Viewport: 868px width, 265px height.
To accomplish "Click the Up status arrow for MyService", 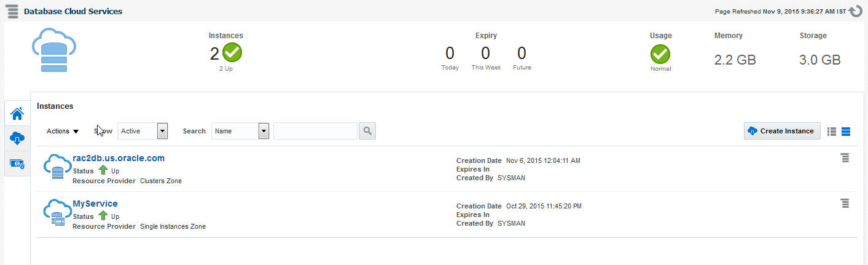I will tap(103, 216).
